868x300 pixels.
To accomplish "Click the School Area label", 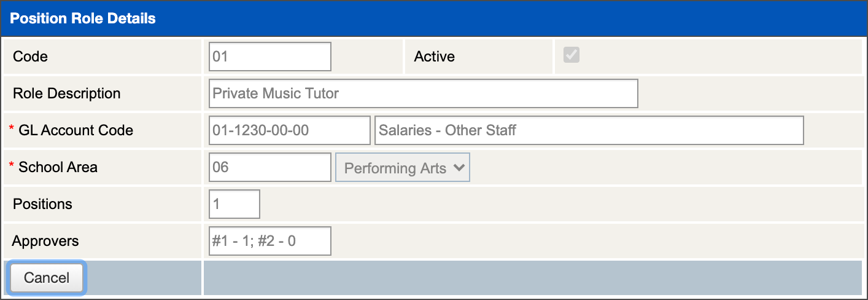I will 58,167.
